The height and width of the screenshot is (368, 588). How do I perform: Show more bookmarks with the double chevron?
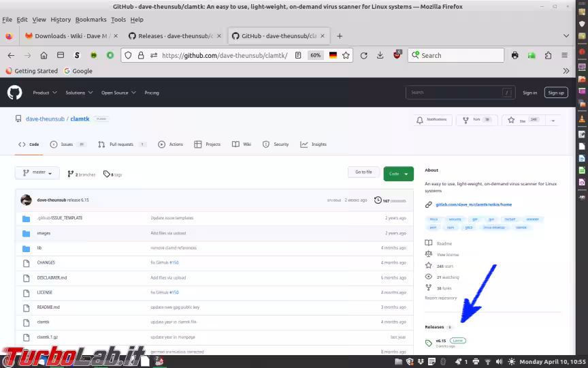point(566,71)
